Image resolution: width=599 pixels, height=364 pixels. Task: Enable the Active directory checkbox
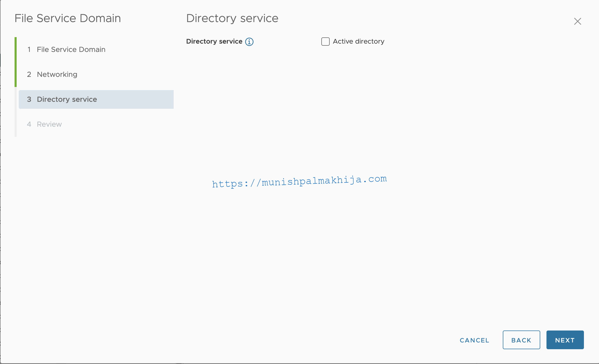coord(325,42)
